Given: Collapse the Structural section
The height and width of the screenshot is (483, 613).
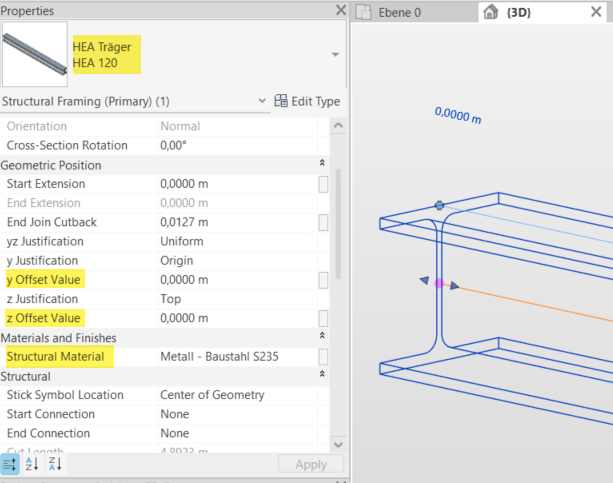Looking at the screenshot, I should point(322,374).
